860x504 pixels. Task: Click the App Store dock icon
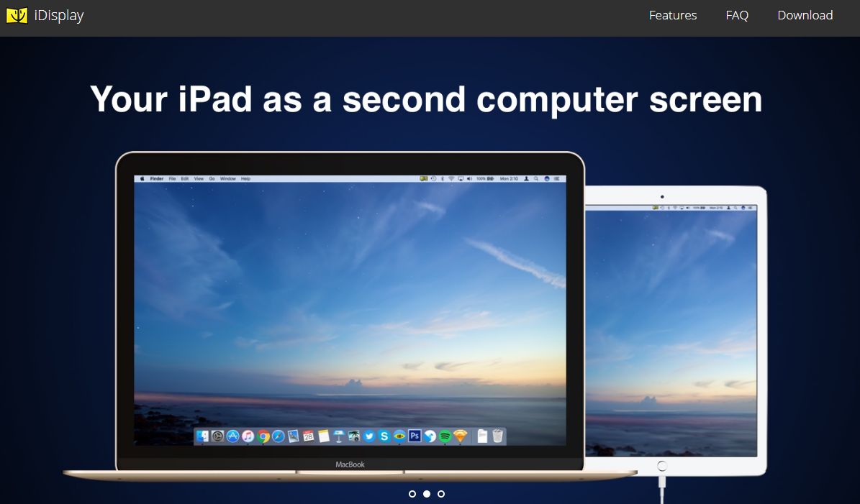coord(232,436)
